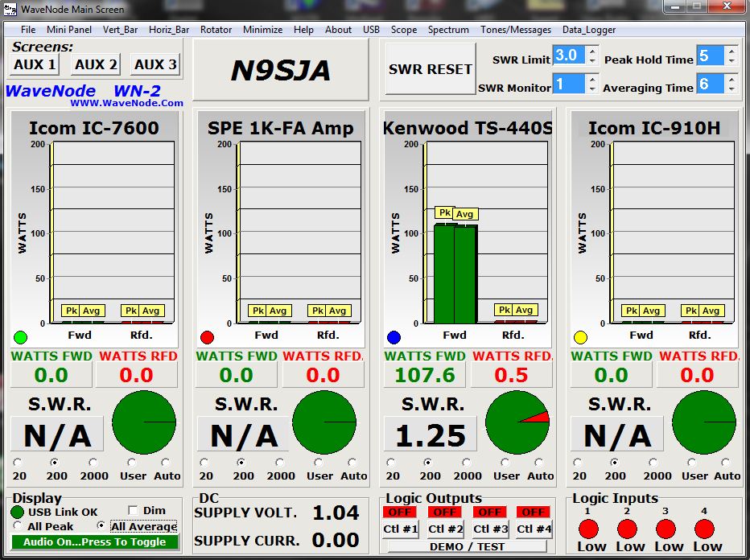750x560 pixels.
Task: Click the green indicator under Icom IC-7600
Action: coord(20,337)
